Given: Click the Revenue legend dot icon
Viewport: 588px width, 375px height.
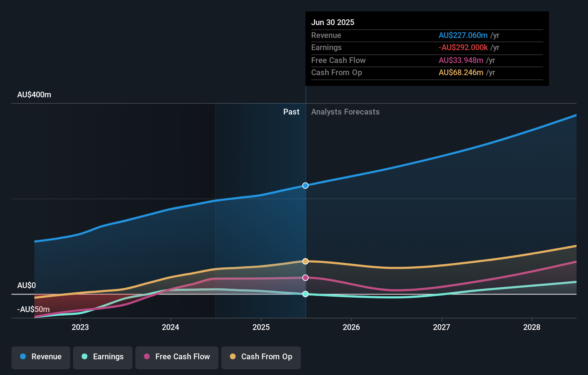Looking at the screenshot, I should (x=23, y=357).
